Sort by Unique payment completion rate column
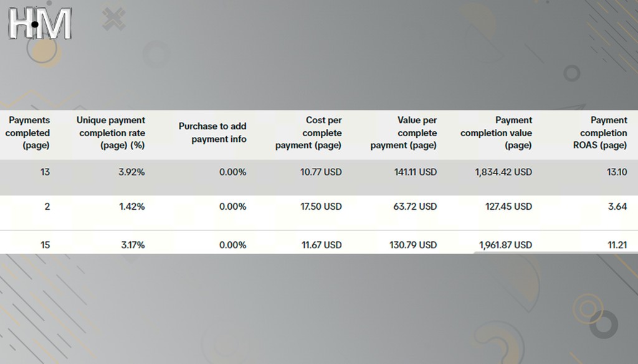 point(111,133)
